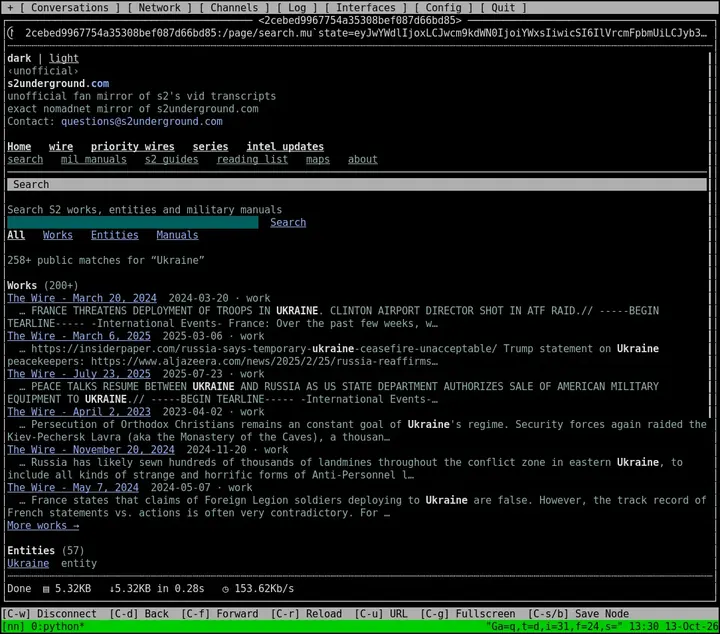Open the search nav link
Viewport: 720px width, 634px height.
pos(25,159)
